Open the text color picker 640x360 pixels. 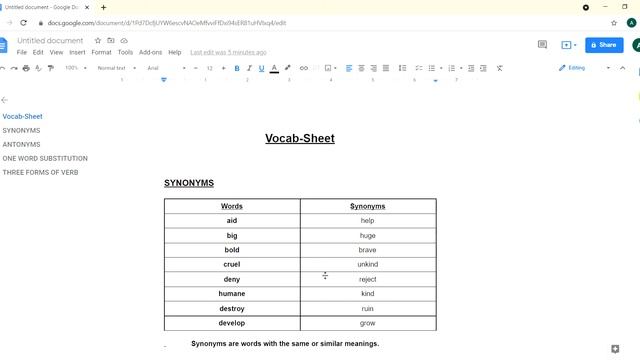tap(274, 68)
